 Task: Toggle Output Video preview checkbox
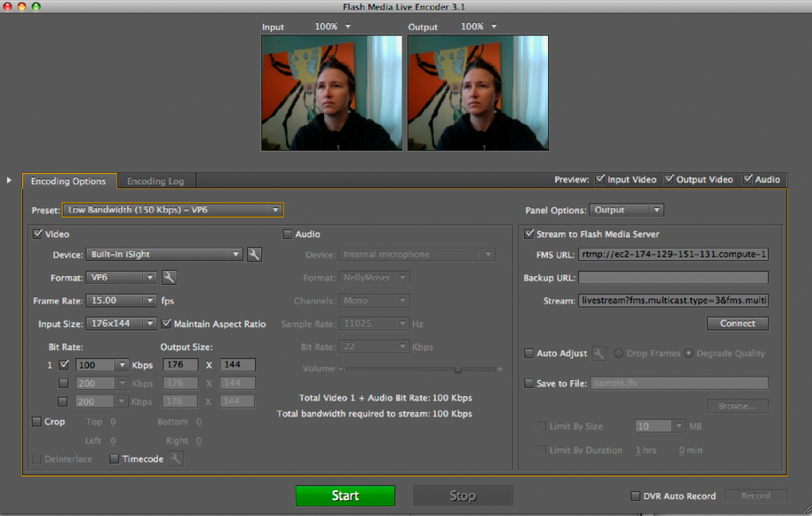tap(669, 179)
